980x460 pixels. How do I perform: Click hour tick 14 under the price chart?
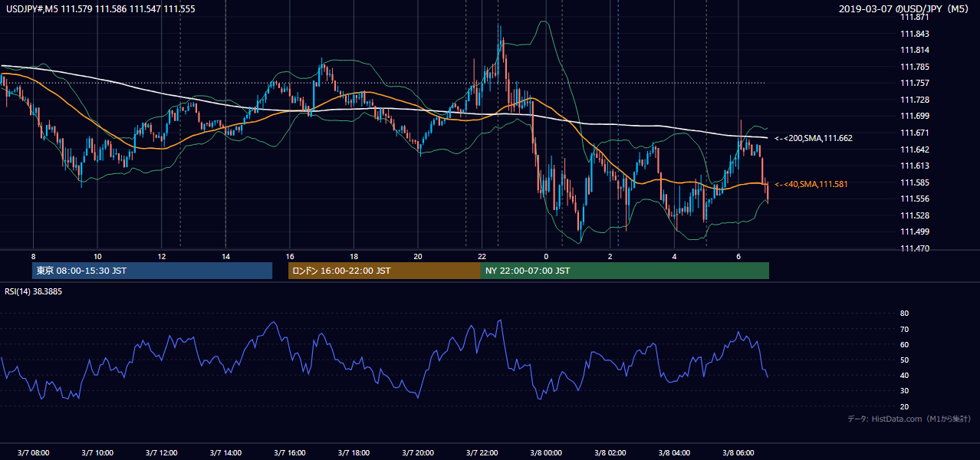coord(225,256)
